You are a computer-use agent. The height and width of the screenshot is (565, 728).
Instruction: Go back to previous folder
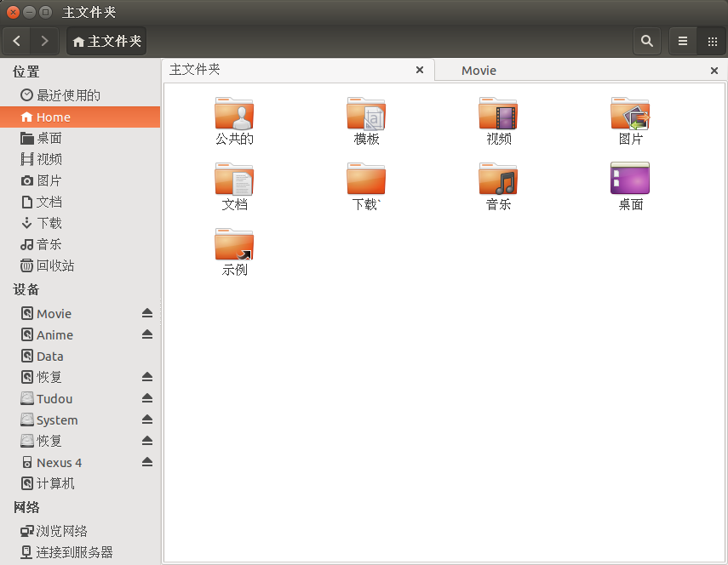tap(17, 41)
